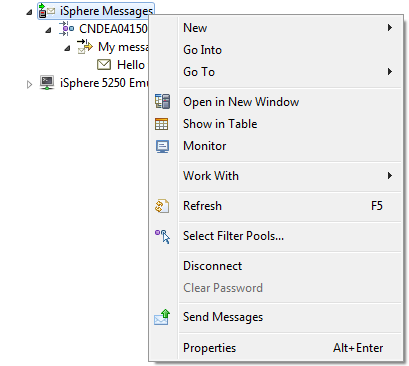Click the Select Filter Pools pointer icon
This screenshot has height=366, width=409.
(x=163, y=236)
